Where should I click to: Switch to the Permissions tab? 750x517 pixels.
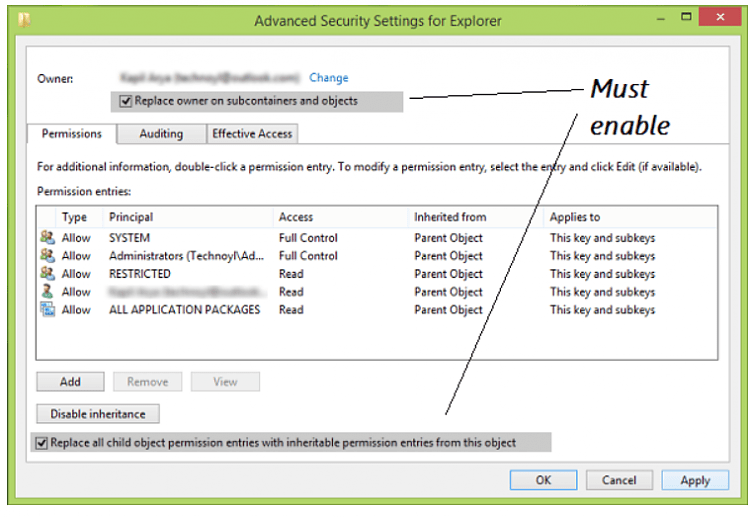[72, 133]
